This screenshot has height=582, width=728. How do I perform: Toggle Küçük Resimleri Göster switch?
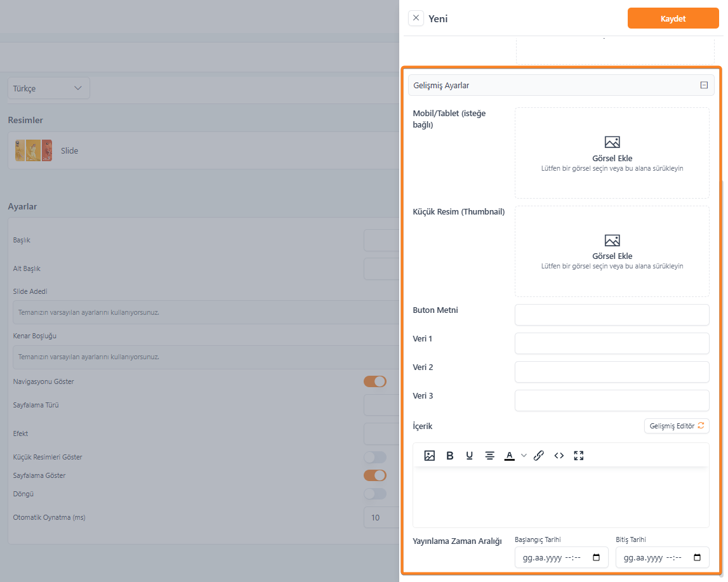[375, 457]
